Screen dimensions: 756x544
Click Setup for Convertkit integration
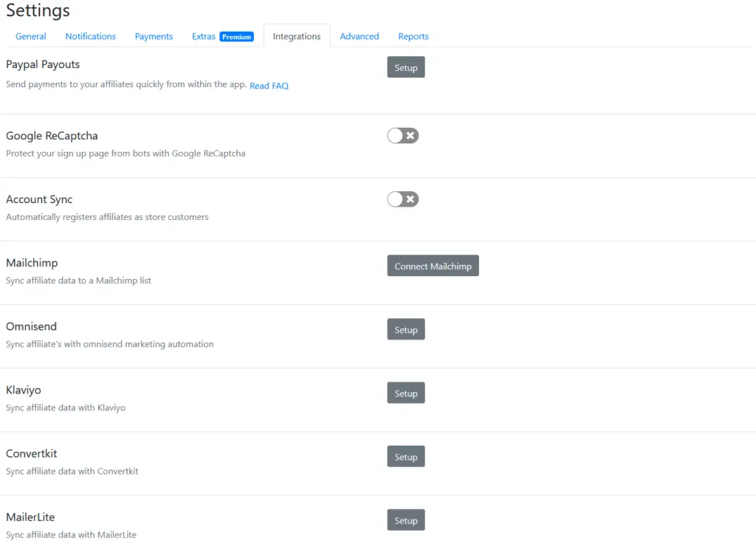(406, 457)
